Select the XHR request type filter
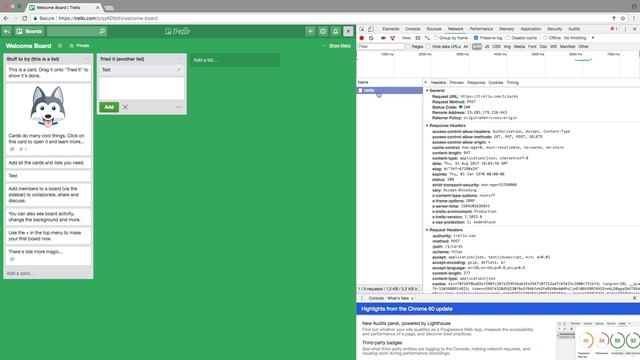Image resolution: width=640 pixels, height=360 pixels. tap(477, 47)
